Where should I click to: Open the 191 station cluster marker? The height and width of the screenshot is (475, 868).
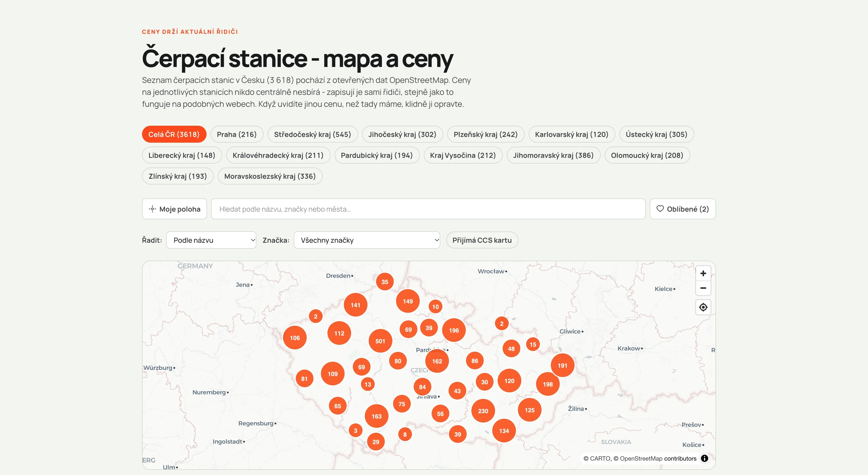pyautogui.click(x=562, y=365)
